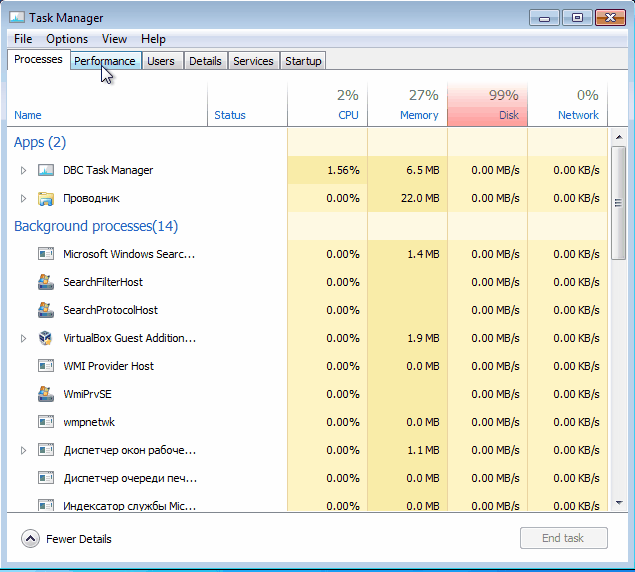This screenshot has height=572, width=635.
Task: Select the SearchFilterHost row name
Action: coord(103,282)
